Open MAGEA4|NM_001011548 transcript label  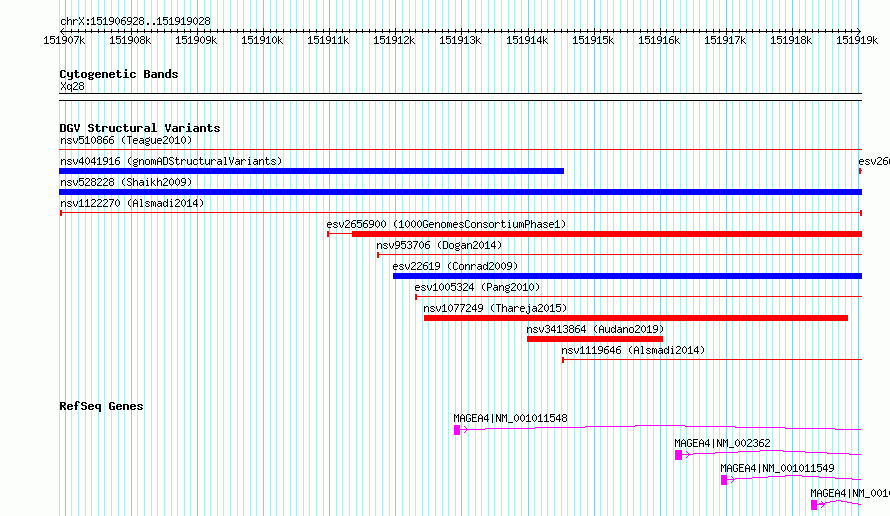click(510, 418)
